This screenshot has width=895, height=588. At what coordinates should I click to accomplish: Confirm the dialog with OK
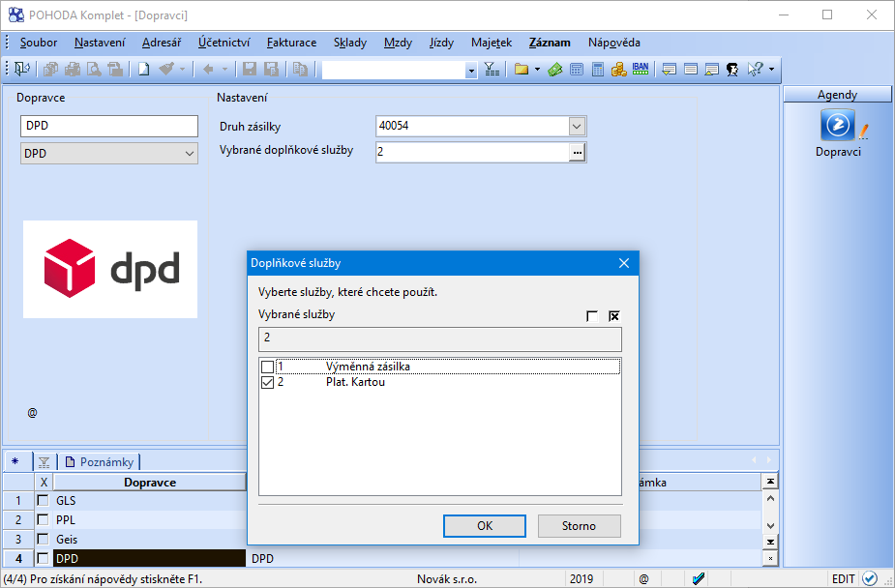[485, 526]
